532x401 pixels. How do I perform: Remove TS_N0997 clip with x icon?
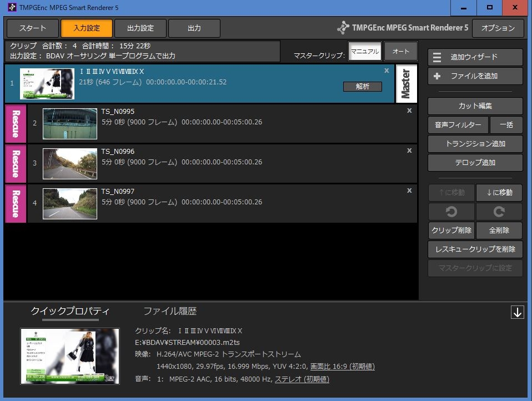click(409, 191)
